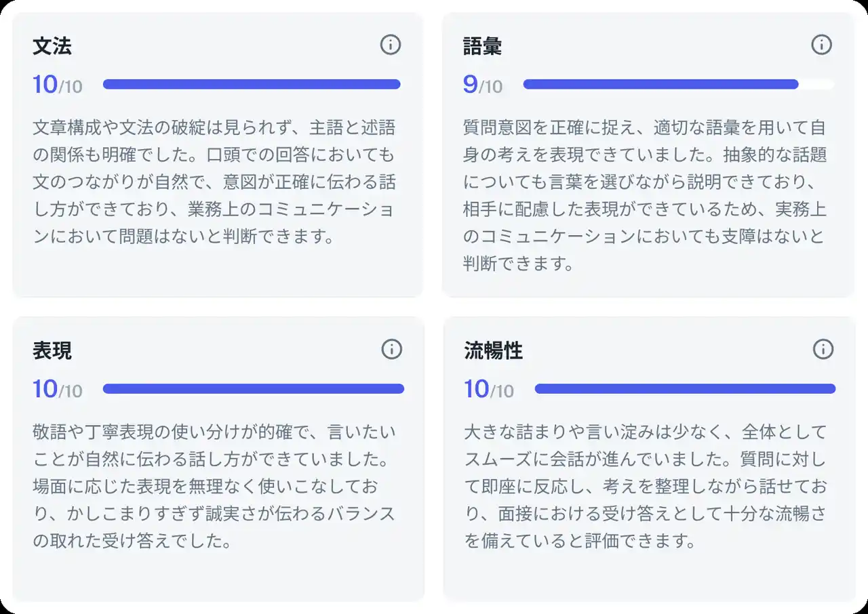The width and height of the screenshot is (868, 614).
Task: Select the 流暢性 card heading
Action: coord(494,351)
